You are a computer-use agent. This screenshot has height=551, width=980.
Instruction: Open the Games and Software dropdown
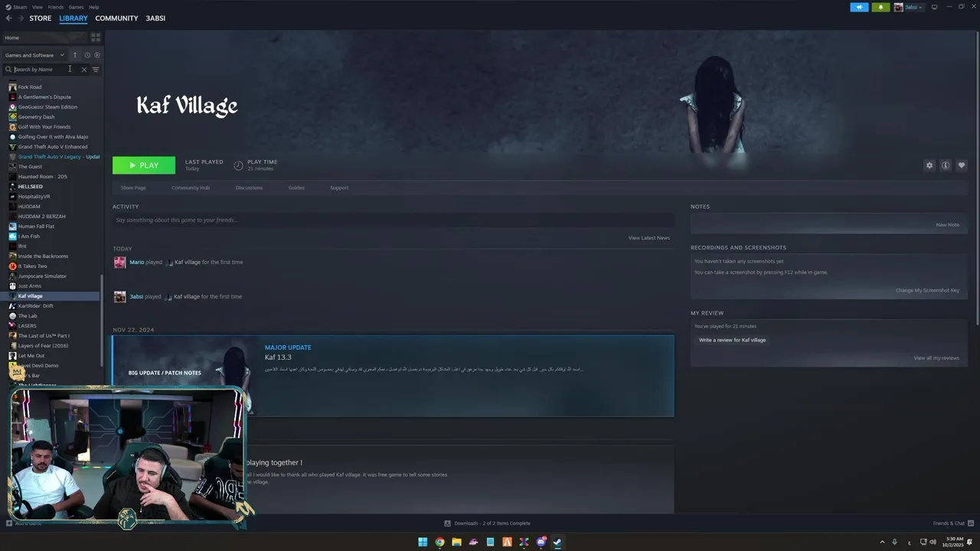click(x=35, y=55)
